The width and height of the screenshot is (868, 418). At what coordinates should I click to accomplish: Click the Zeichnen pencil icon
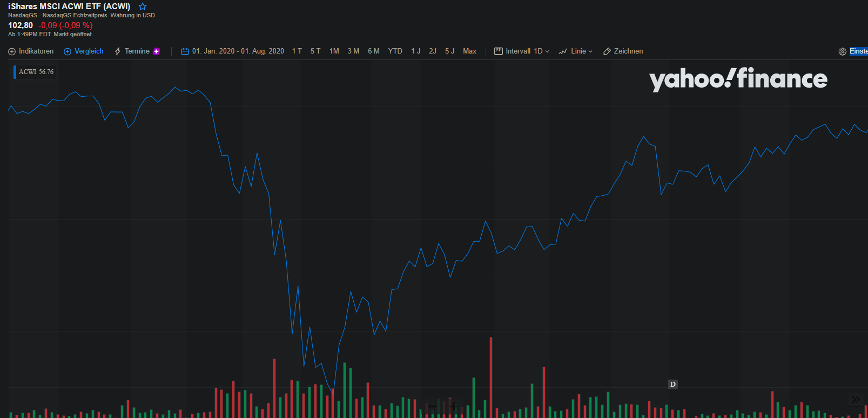[607, 51]
